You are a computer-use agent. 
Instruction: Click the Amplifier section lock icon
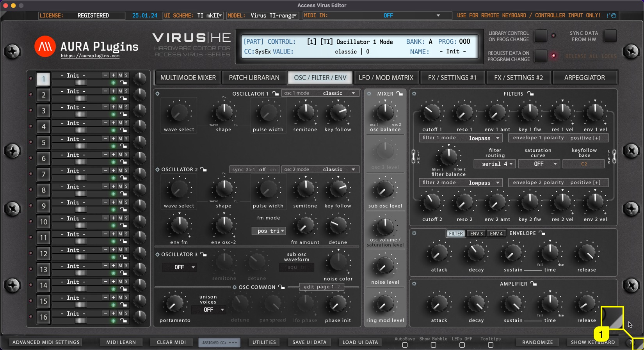533,284
